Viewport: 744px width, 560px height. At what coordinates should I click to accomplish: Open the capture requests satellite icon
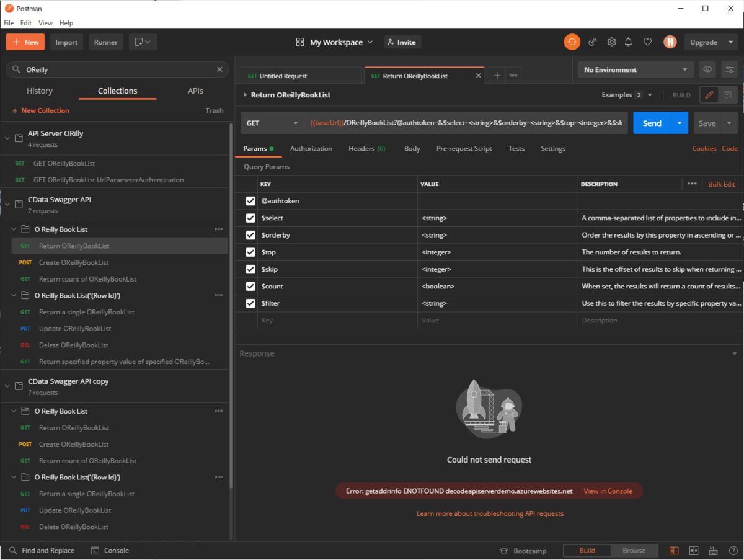click(x=593, y=42)
